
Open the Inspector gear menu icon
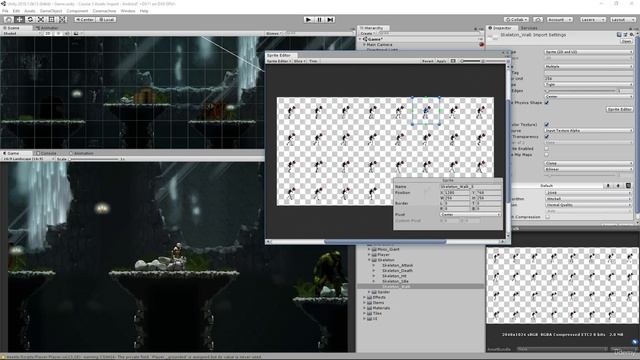click(631, 35)
